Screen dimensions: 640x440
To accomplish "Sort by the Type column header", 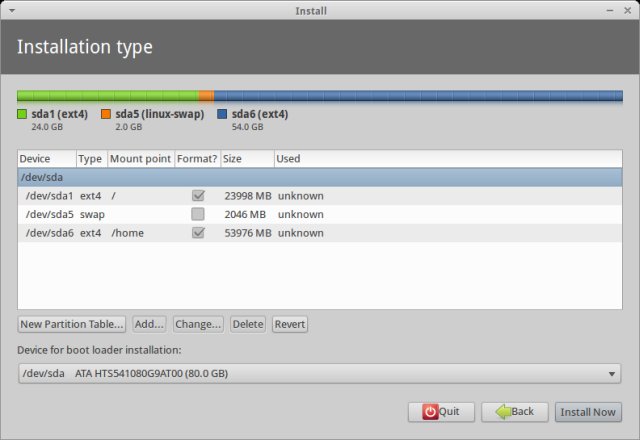I will 92,159.
